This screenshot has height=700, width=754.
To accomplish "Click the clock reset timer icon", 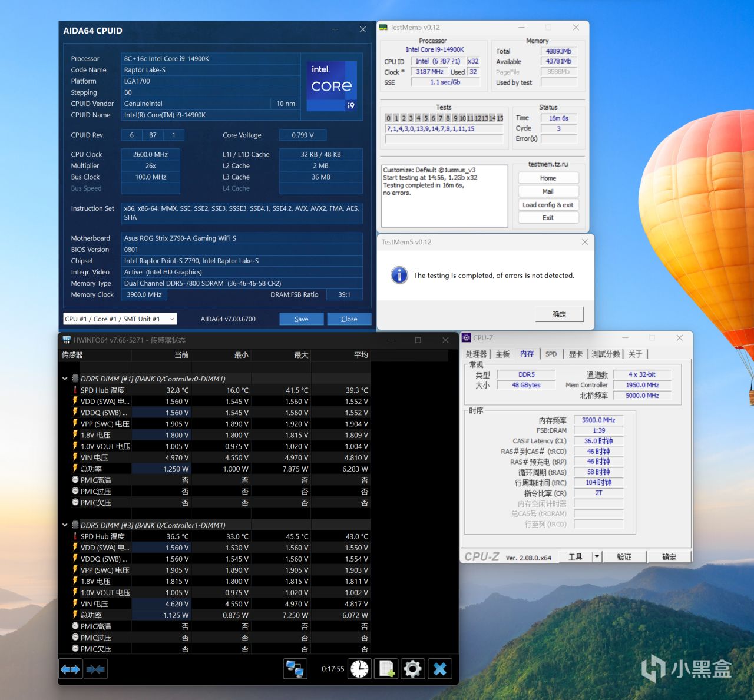I will tap(359, 669).
